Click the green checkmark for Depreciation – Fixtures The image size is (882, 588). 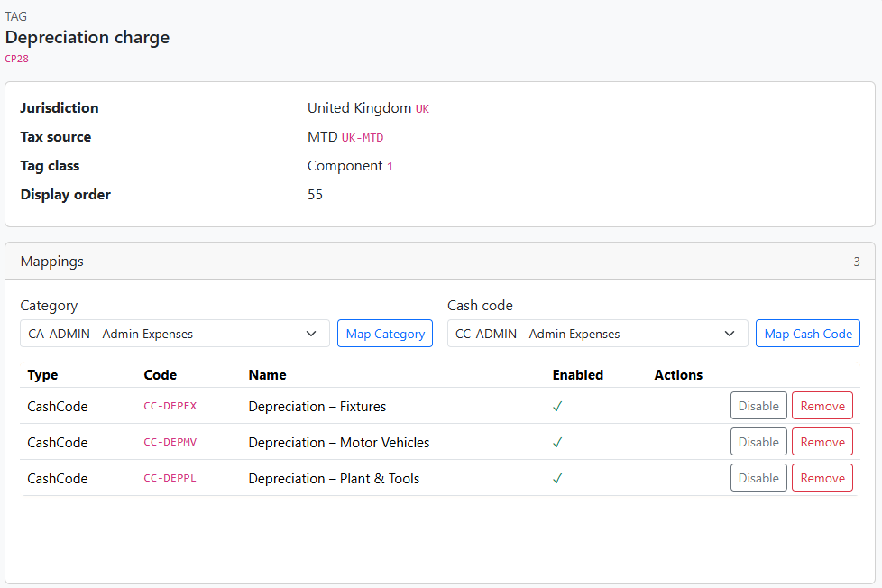click(556, 406)
